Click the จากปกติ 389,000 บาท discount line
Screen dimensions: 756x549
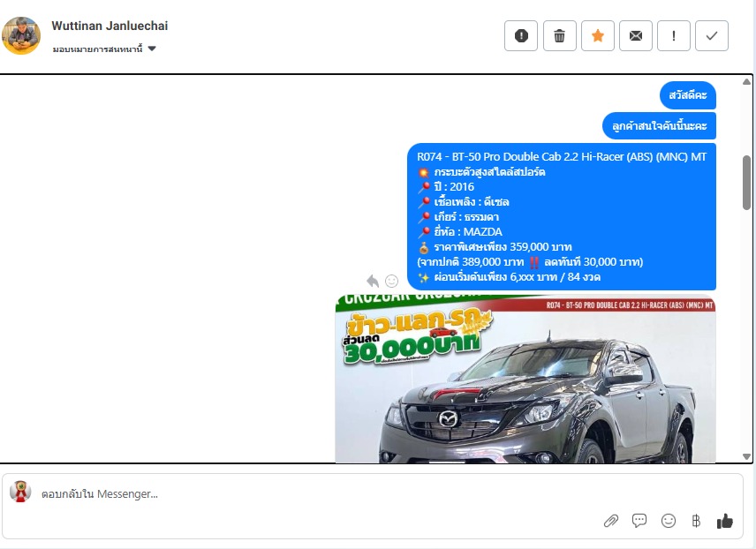click(x=530, y=262)
